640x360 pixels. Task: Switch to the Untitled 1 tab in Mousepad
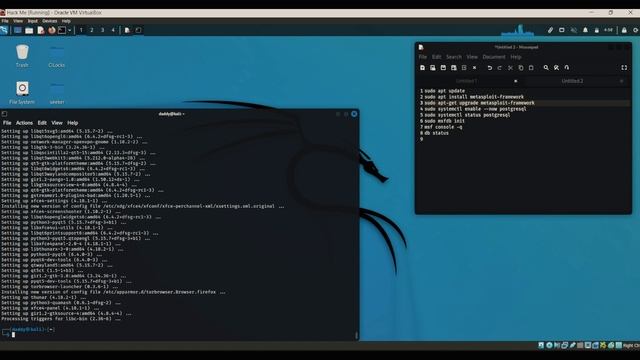click(x=467, y=81)
